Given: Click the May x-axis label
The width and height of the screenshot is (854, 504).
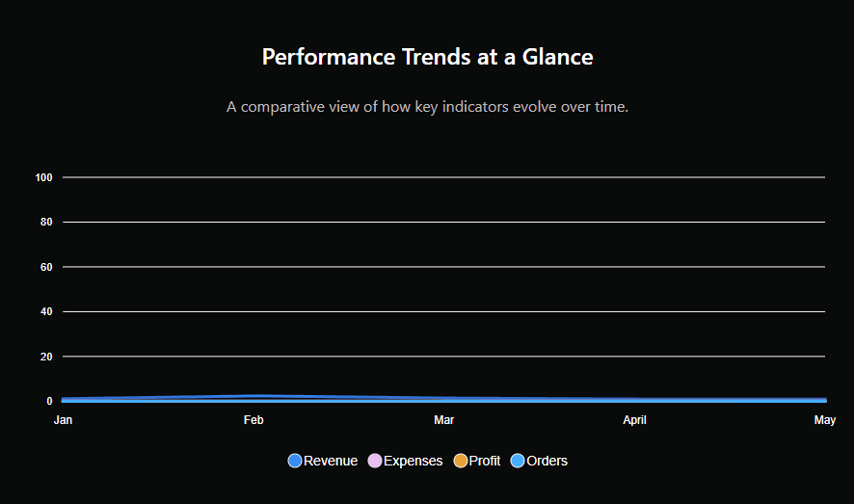Looking at the screenshot, I should [x=825, y=420].
